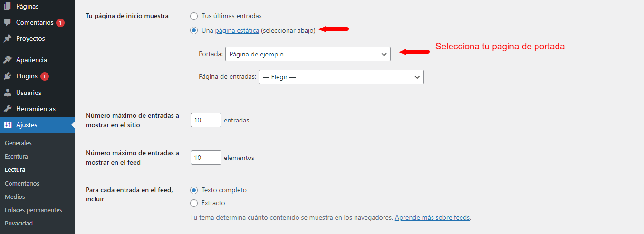Open the Comentarios menu in main sidebar
644x234 pixels.
38,22
